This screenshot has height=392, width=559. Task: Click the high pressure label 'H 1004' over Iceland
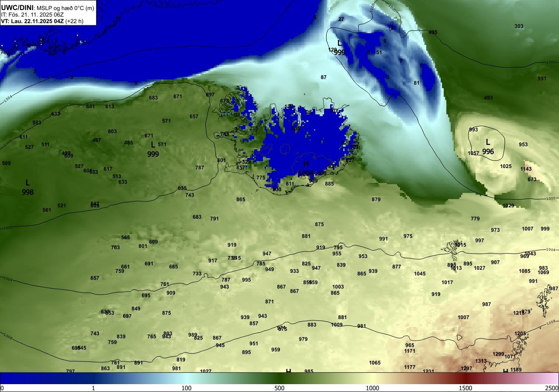pos(306,168)
